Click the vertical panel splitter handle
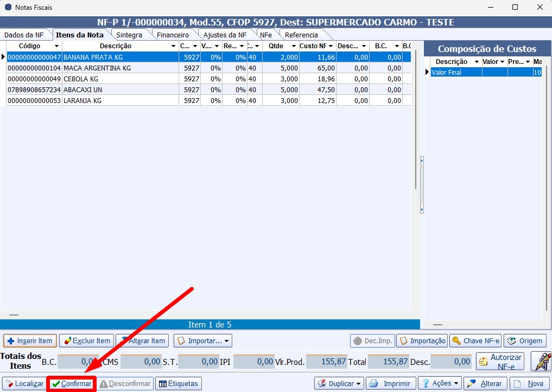Screen dimensions: 552x392 (x=422, y=185)
